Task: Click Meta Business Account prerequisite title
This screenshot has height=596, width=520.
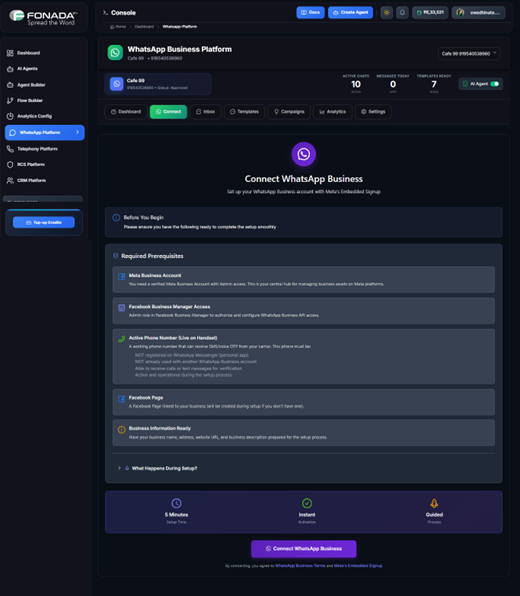Action: (x=155, y=275)
